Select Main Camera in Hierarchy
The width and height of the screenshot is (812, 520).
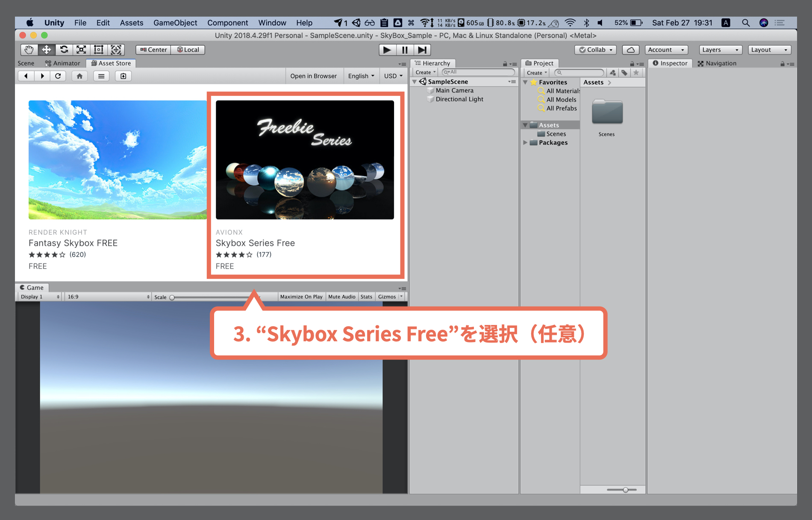[x=455, y=90]
